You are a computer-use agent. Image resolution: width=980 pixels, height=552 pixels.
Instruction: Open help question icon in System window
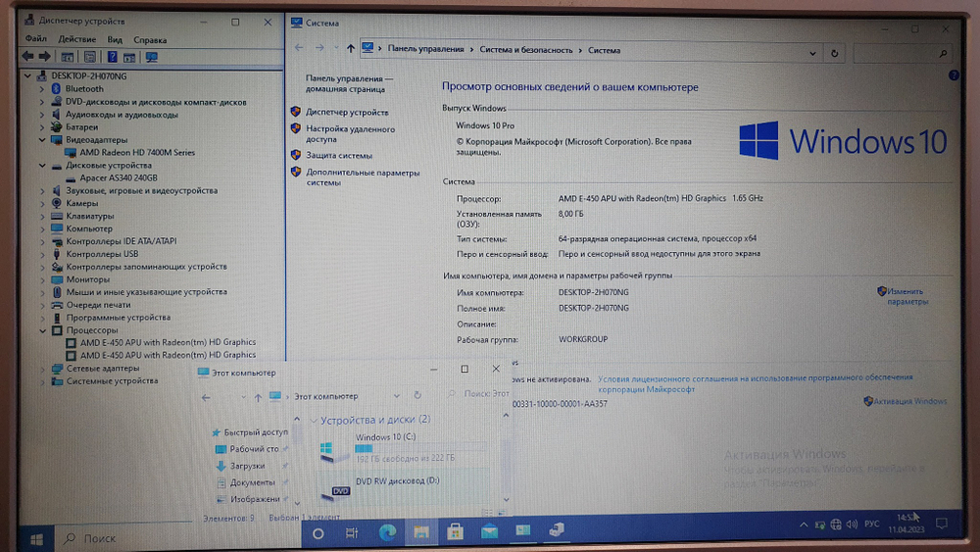pos(954,75)
